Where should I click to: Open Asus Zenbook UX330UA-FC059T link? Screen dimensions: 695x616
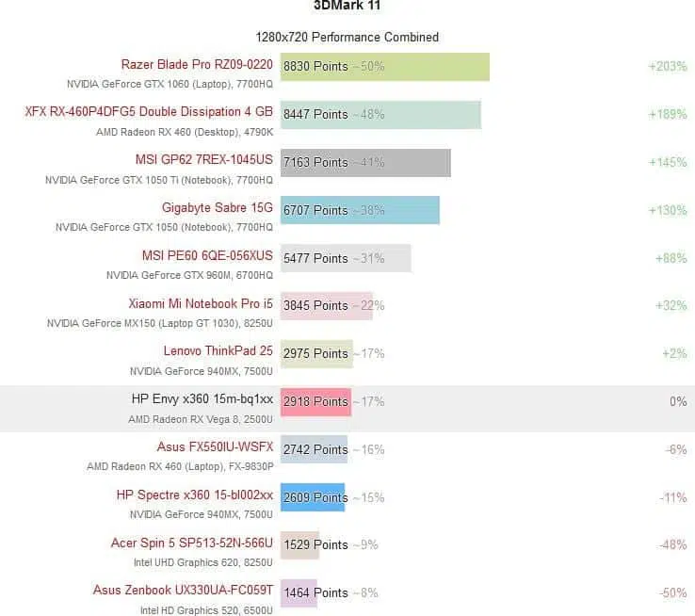tap(183, 591)
